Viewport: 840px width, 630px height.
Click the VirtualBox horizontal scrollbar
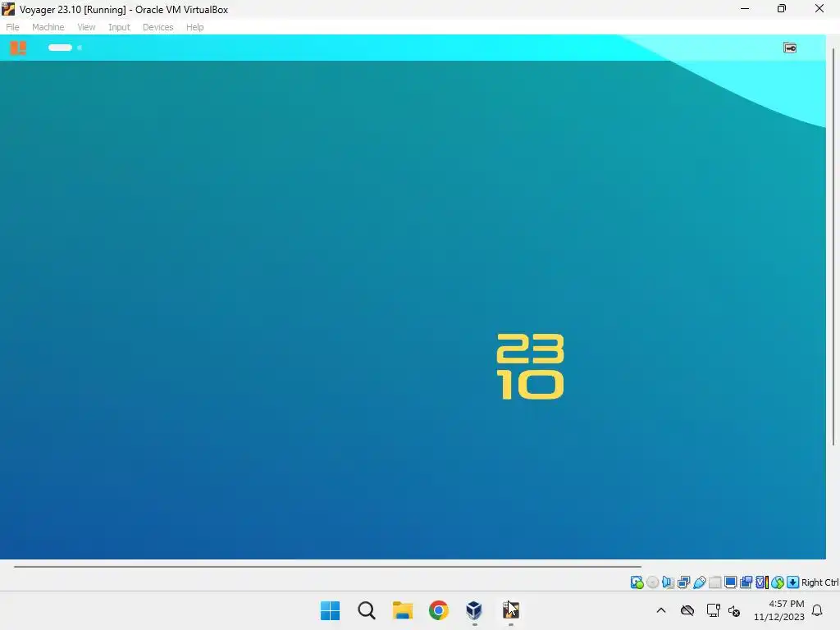click(327, 566)
